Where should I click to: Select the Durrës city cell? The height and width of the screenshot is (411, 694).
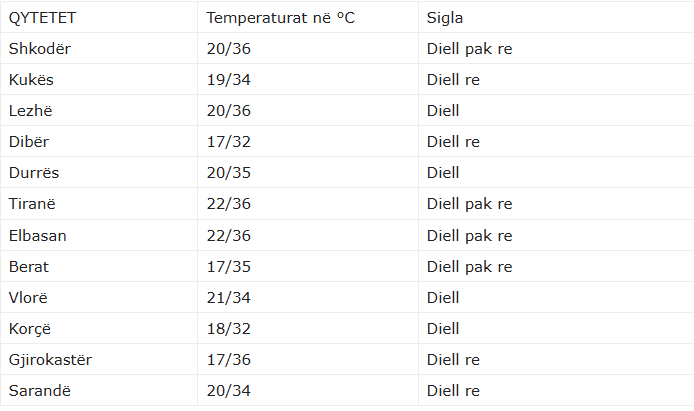(x=35, y=173)
